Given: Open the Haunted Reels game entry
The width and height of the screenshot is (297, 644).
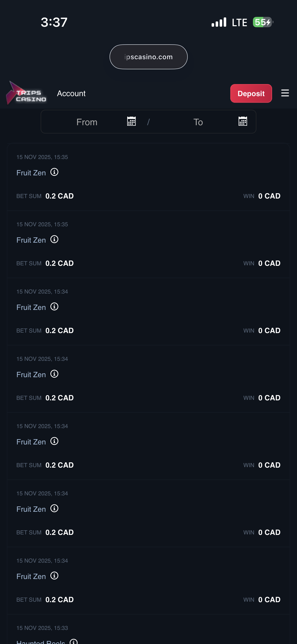Looking at the screenshot, I should pos(41,642).
